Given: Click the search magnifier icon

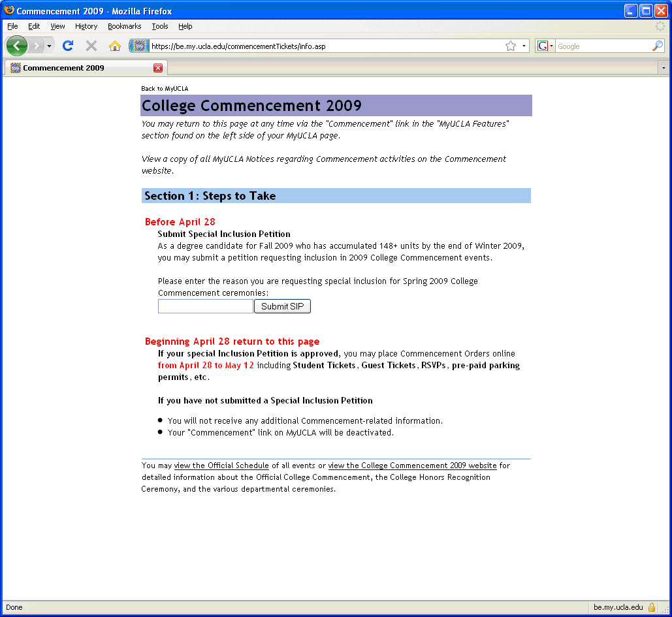Looking at the screenshot, I should point(657,46).
